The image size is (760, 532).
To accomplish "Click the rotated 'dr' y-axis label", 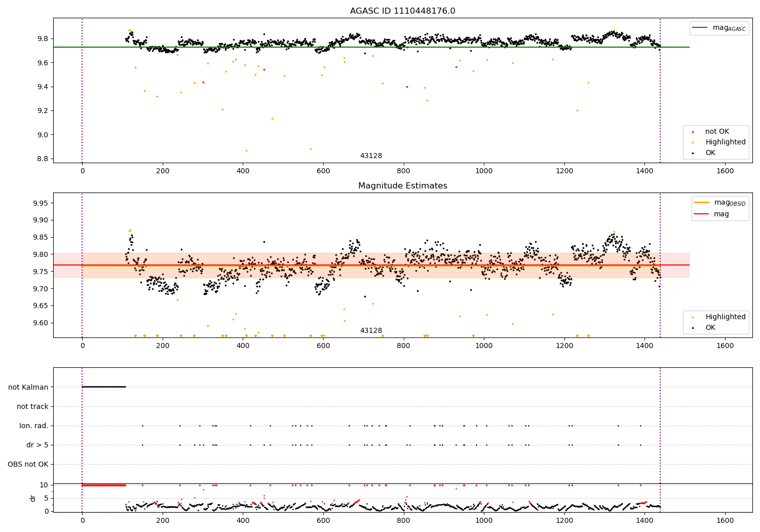I will coord(33,498).
